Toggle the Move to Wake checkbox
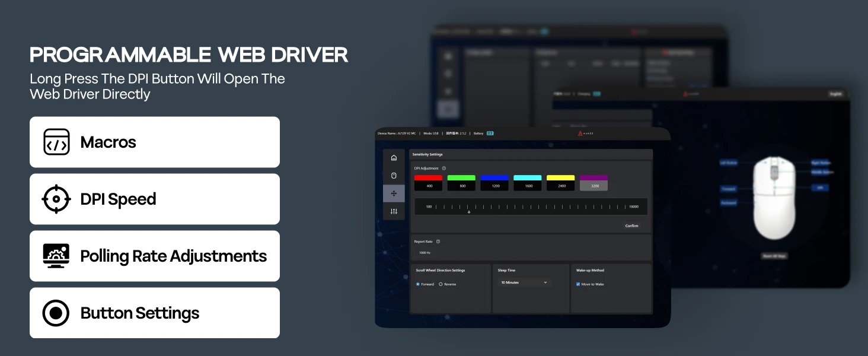The image size is (868, 356). point(578,284)
